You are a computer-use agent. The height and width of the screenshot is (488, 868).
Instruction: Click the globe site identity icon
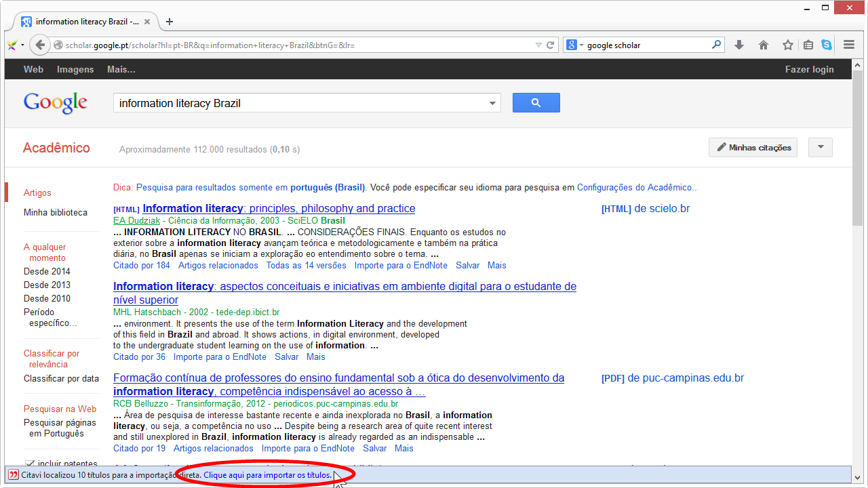coord(59,45)
